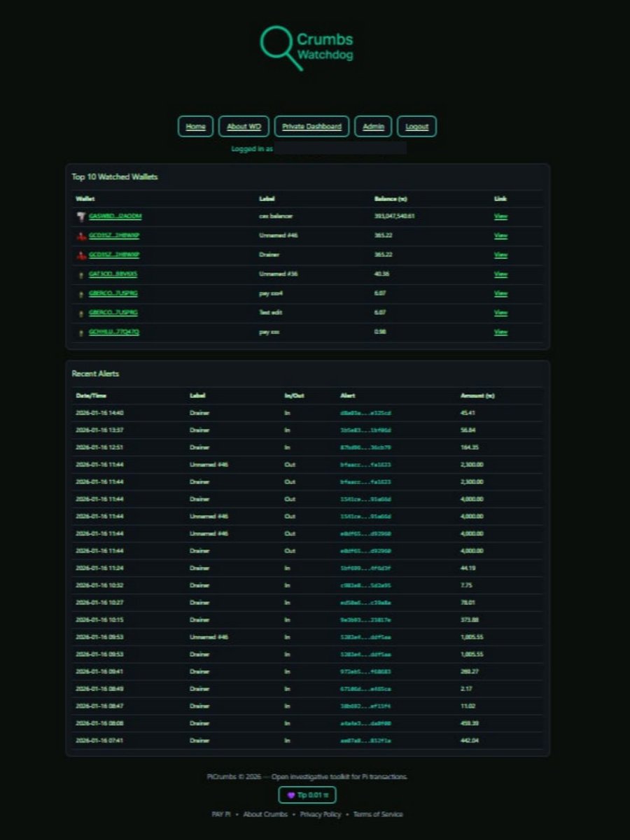Screen dimensions: 630x840
Task: Open the alert hash from 2026-01-16 10:15
Action: click(365, 620)
